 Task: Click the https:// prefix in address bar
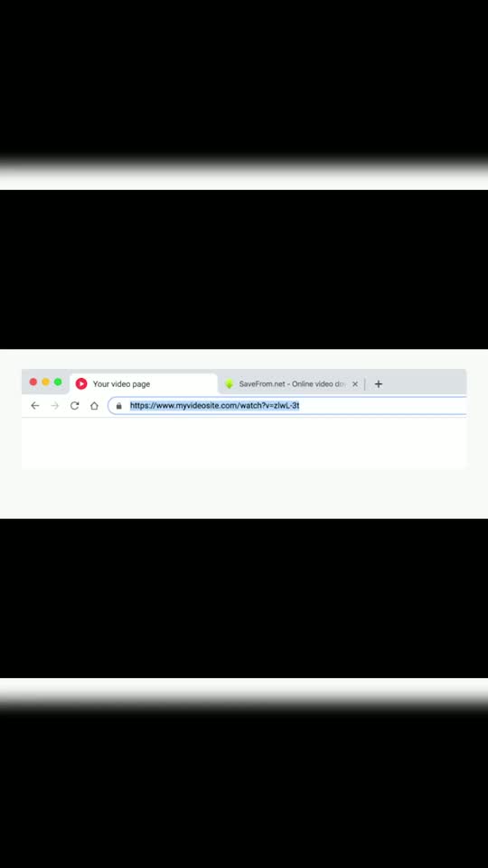point(144,406)
